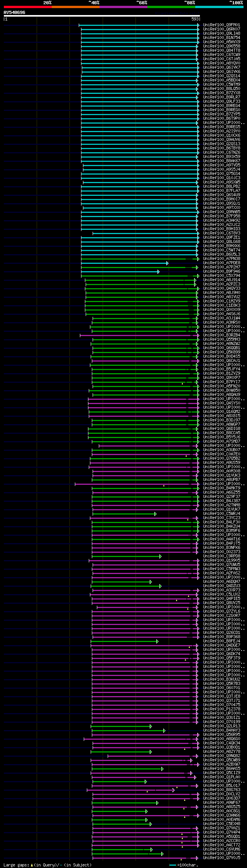This screenshot has width=247, height=868.
Task: Click hit label UniRef100_A7PN38
Action: (222, 259)
